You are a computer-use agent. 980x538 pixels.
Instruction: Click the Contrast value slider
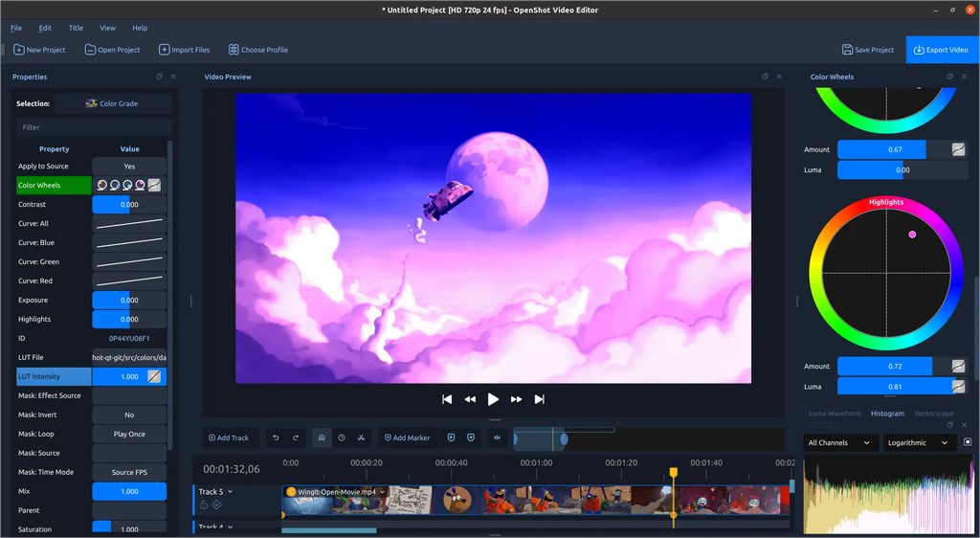coord(129,205)
